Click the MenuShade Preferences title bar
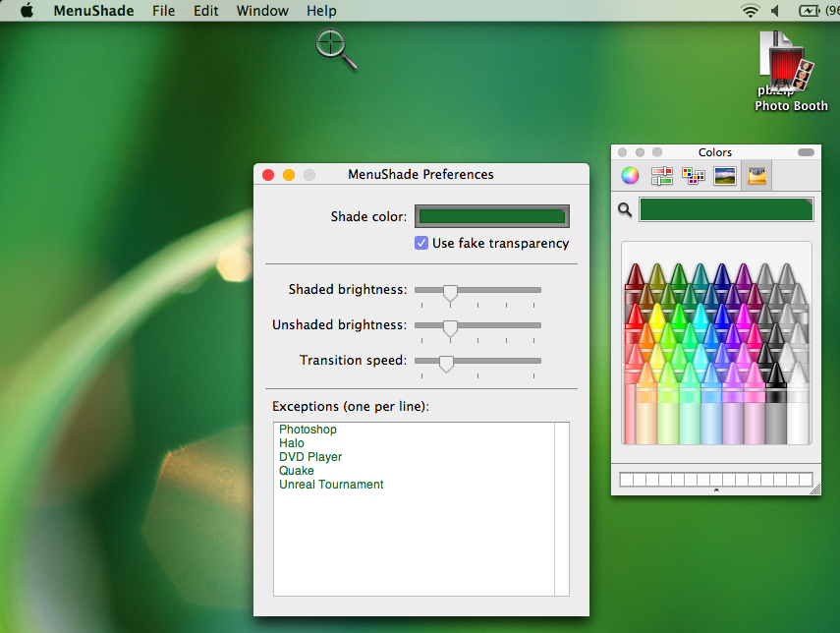840x633 pixels. click(x=421, y=174)
